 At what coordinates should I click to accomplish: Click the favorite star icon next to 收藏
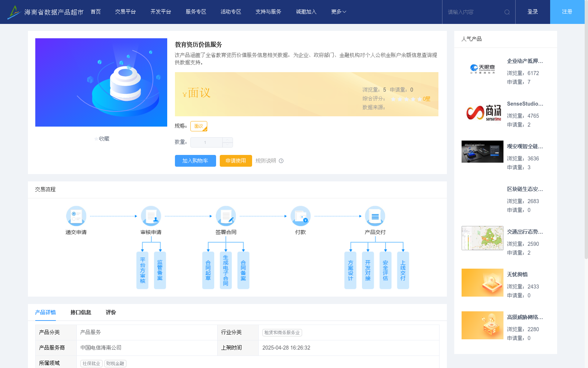point(96,139)
